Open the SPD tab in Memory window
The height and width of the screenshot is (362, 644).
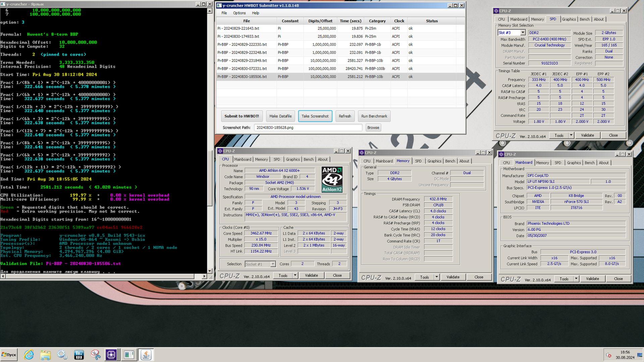tap(418, 161)
